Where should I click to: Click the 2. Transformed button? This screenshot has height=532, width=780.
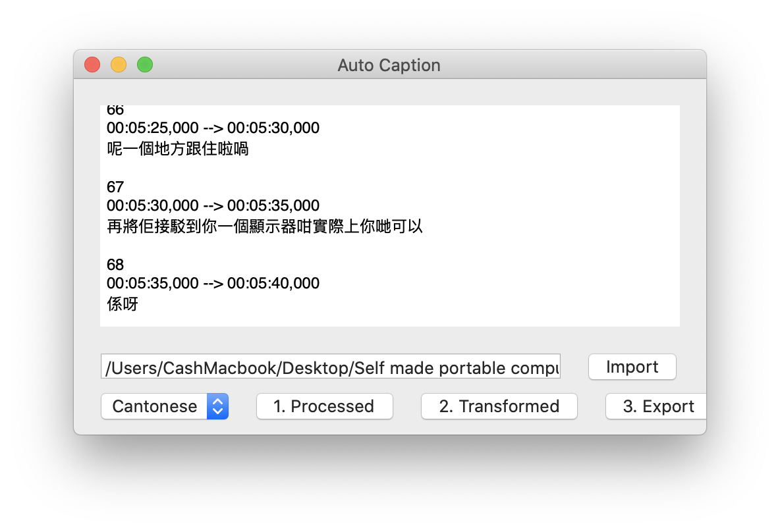point(499,406)
